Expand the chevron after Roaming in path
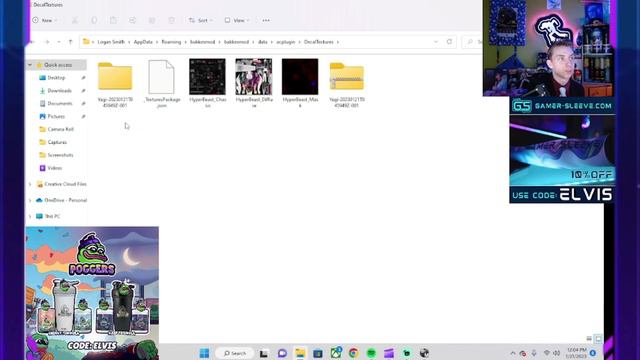The width and height of the screenshot is (640, 360). (185, 42)
